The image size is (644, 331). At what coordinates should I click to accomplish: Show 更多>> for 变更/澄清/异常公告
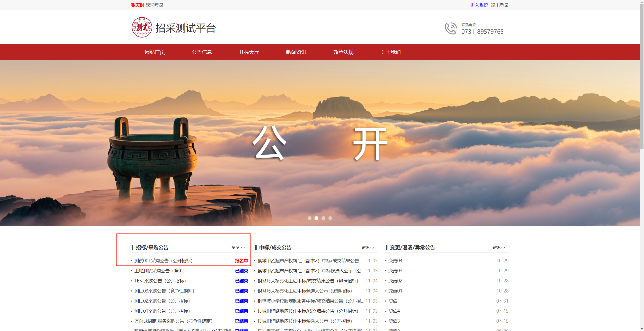498,247
